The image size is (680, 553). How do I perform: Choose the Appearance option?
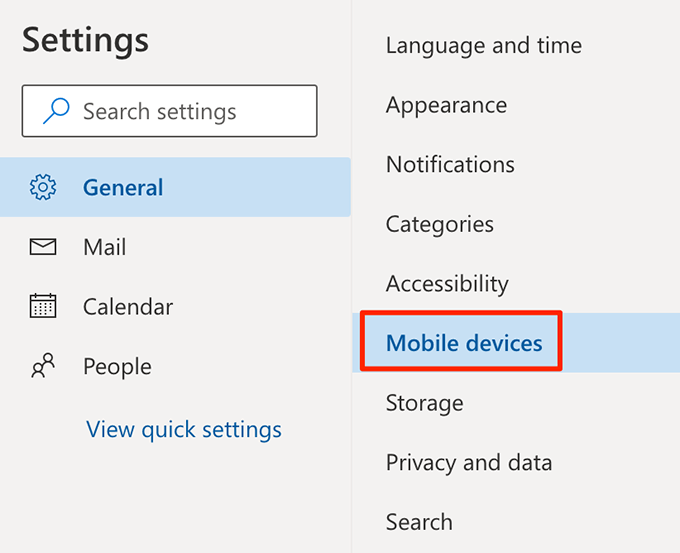click(446, 105)
